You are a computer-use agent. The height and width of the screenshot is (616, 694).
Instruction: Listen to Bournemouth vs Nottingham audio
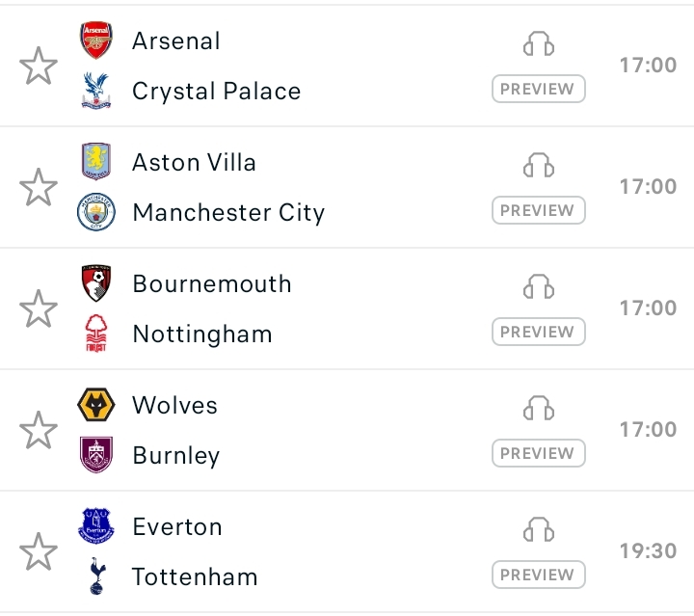click(539, 287)
